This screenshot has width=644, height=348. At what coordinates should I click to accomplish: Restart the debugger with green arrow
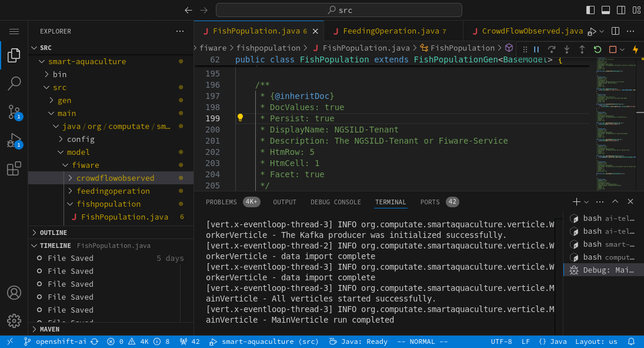[597, 49]
